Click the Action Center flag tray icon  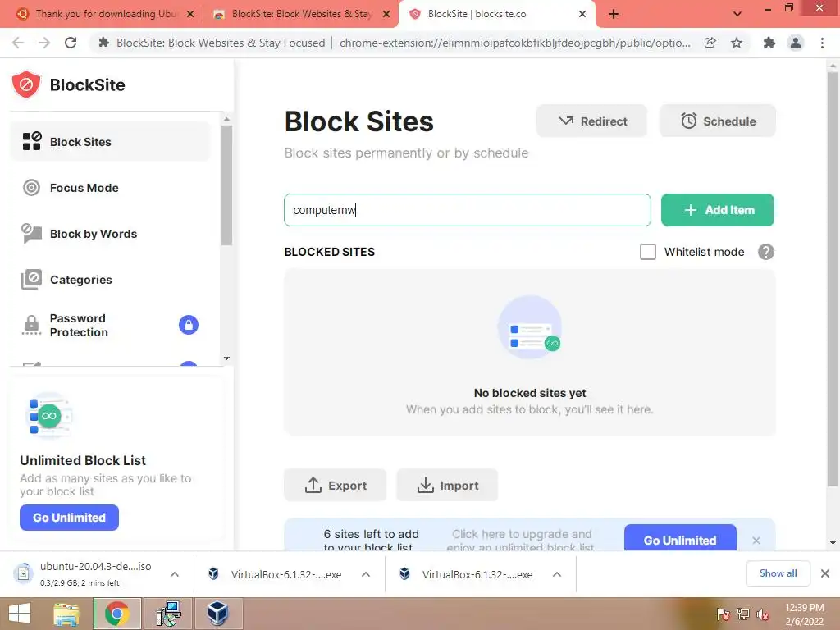pos(723,614)
